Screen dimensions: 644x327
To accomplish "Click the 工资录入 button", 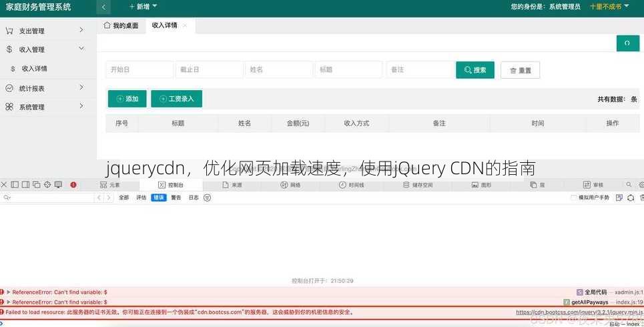I will coord(177,99).
